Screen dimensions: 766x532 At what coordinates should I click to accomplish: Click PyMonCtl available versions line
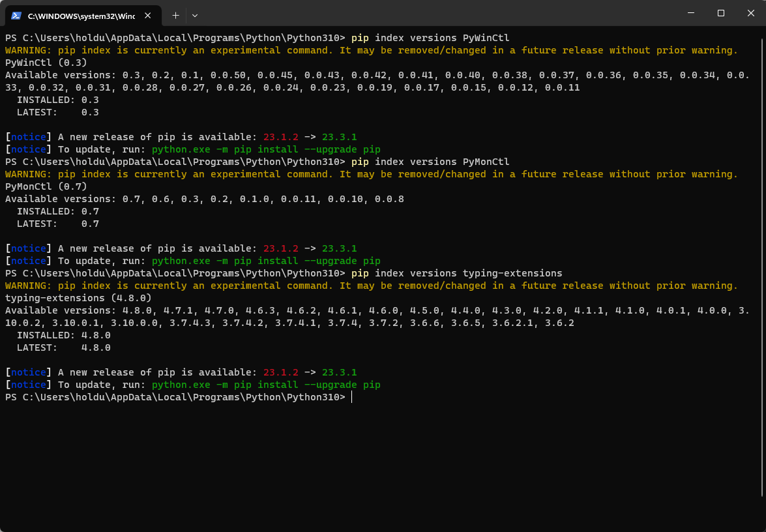point(205,199)
